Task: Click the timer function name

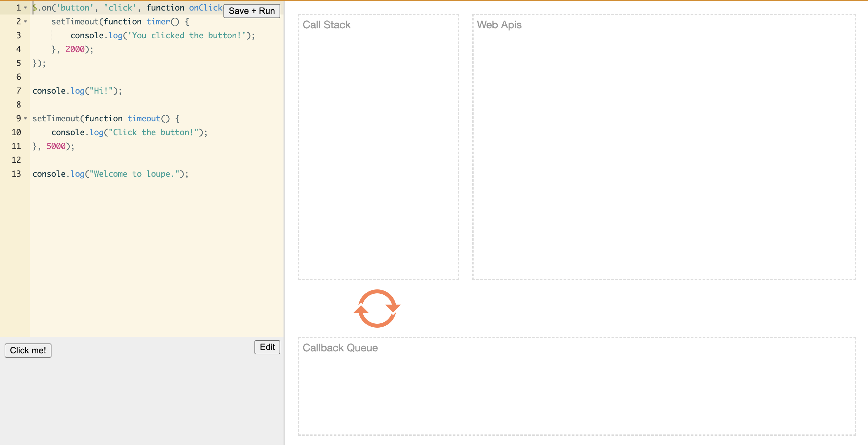Action: point(158,21)
